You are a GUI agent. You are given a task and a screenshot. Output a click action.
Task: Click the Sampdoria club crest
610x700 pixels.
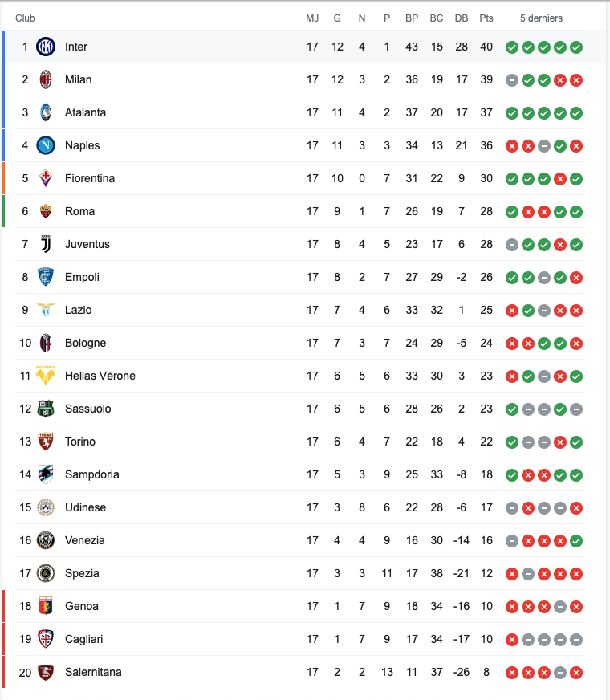point(46,474)
